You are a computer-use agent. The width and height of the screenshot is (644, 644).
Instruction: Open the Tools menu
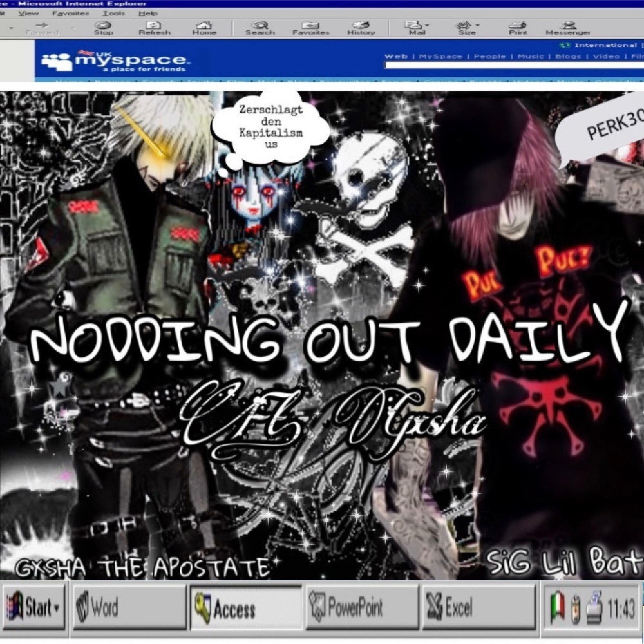point(114,13)
